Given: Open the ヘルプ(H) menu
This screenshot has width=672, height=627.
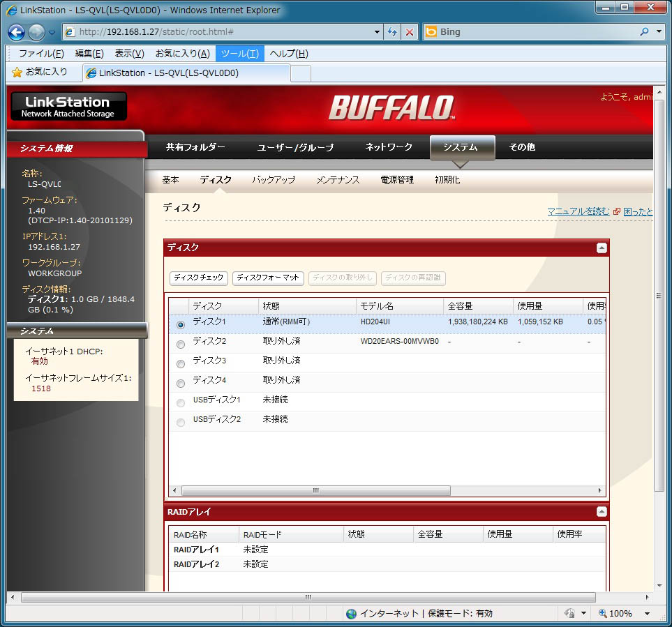Looking at the screenshot, I should coord(289,54).
